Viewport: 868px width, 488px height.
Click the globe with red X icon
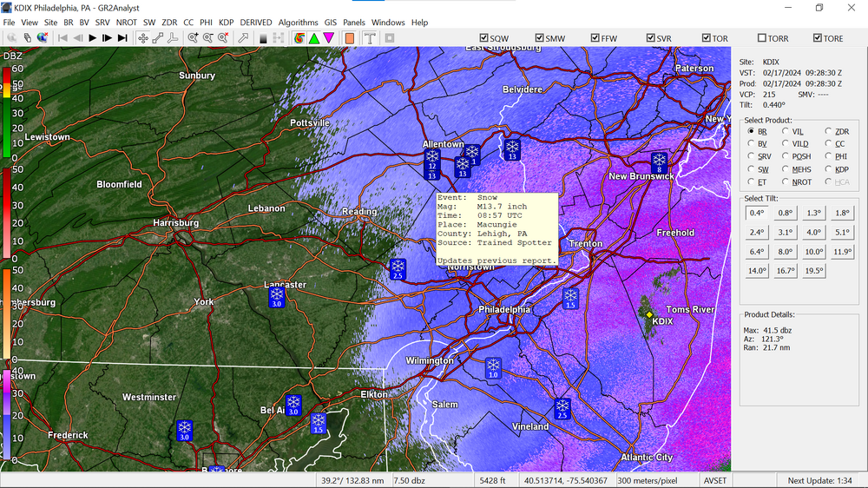click(42, 37)
